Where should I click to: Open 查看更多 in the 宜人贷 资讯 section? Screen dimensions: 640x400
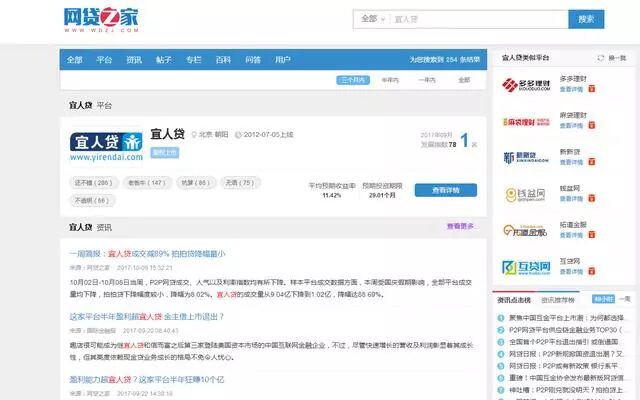coord(460,226)
